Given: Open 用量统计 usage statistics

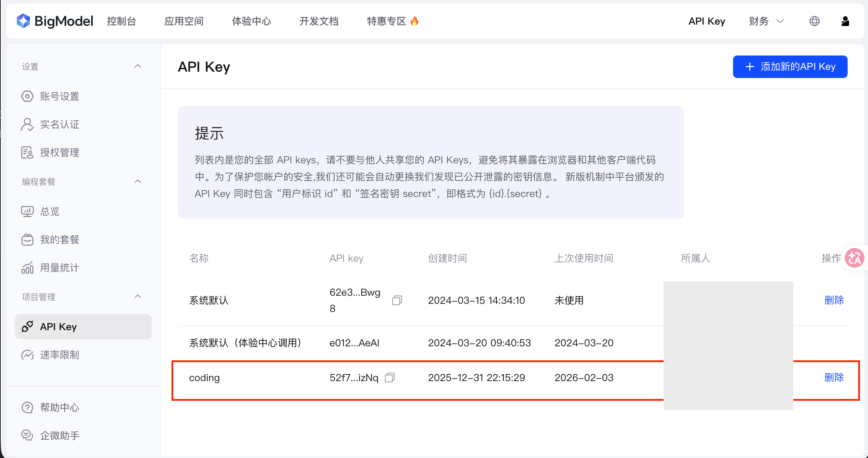Looking at the screenshot, I should click(59, 268).
